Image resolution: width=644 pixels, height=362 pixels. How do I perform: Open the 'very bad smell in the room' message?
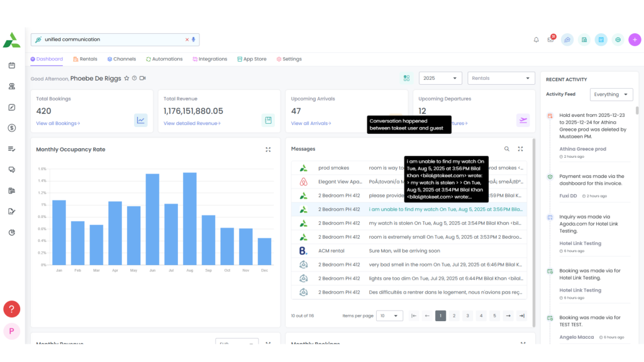(x=409, y=265)
